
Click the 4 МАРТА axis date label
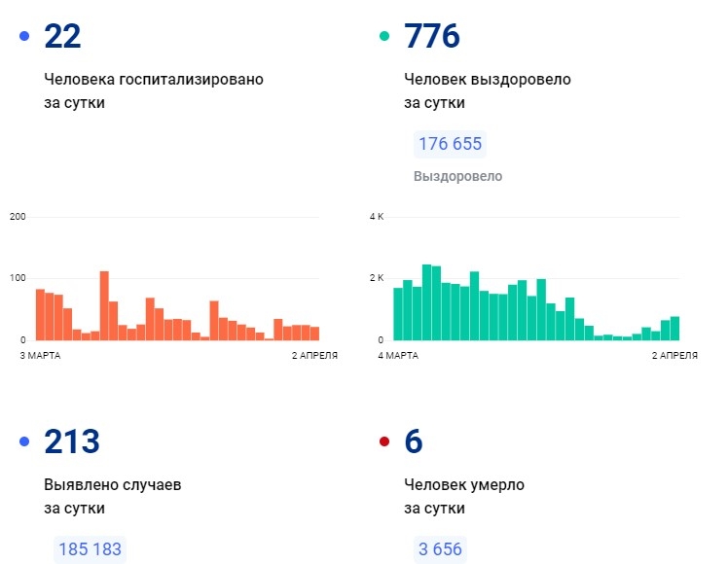coord(399,356)
